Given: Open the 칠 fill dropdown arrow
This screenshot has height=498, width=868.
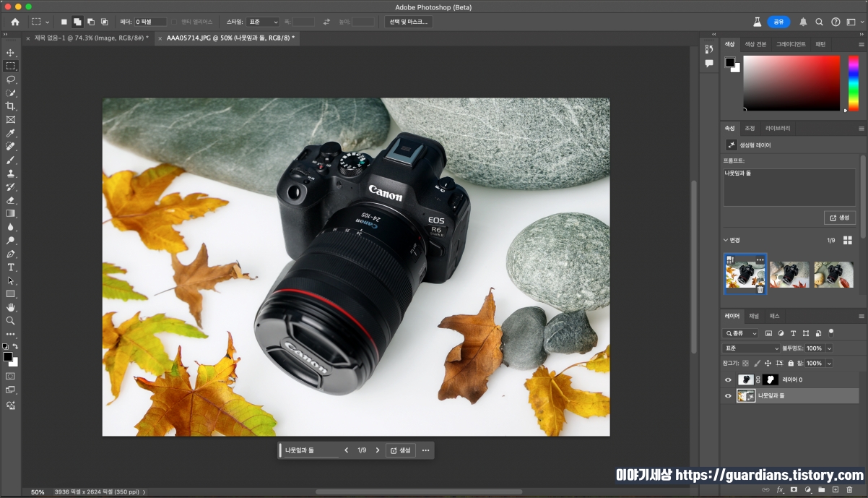Looking at the screenshot, I should pos(829,363).
